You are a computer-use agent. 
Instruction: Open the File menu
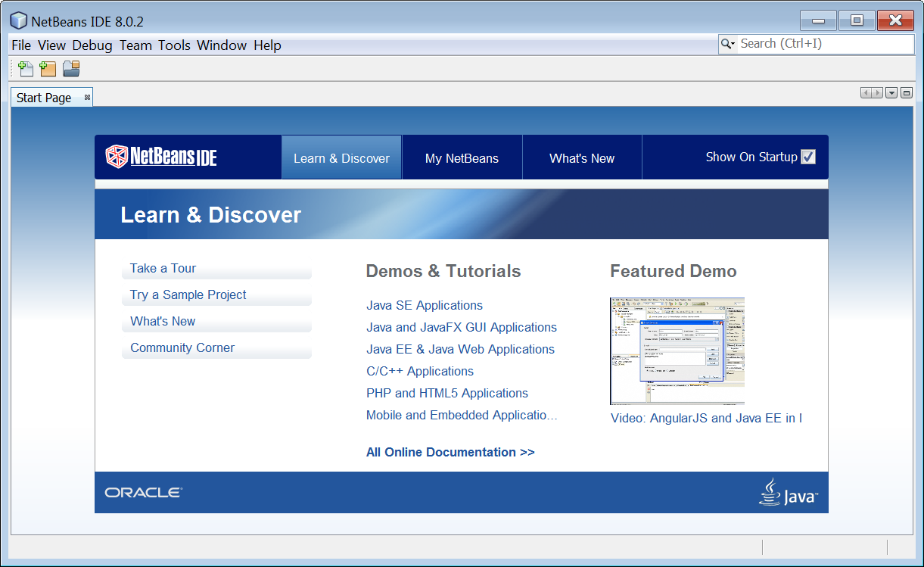point(21,45)
